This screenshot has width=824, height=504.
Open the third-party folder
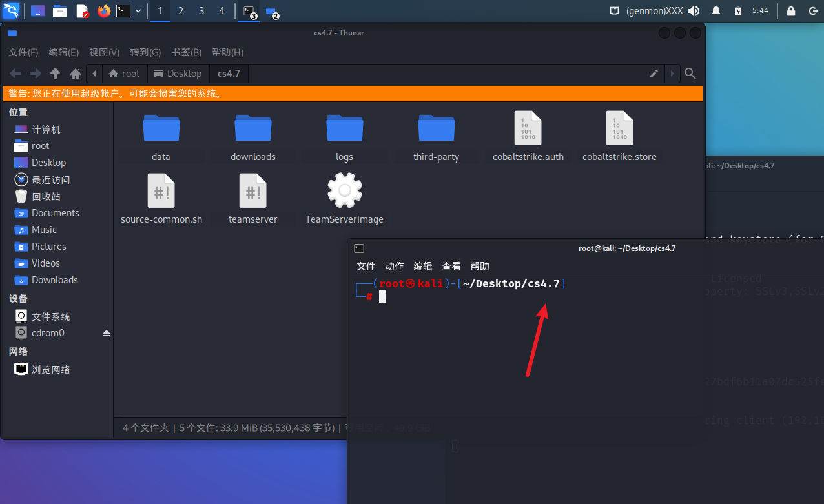[436, 128]
